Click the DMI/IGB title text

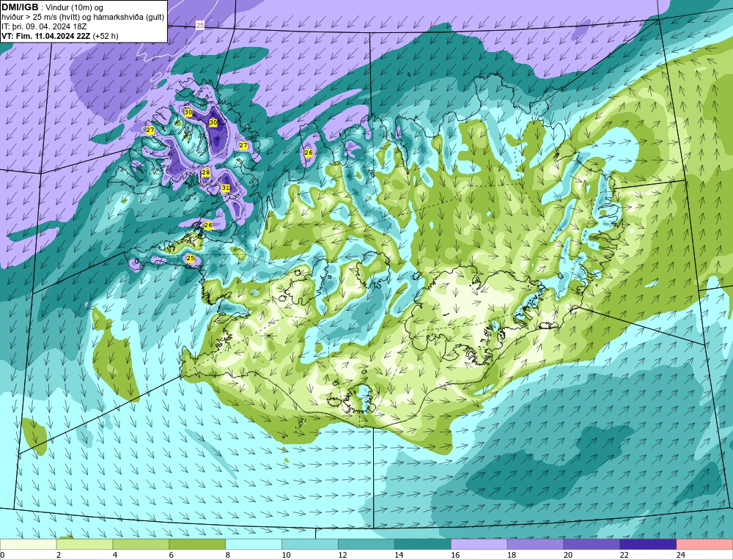[20, 7]
